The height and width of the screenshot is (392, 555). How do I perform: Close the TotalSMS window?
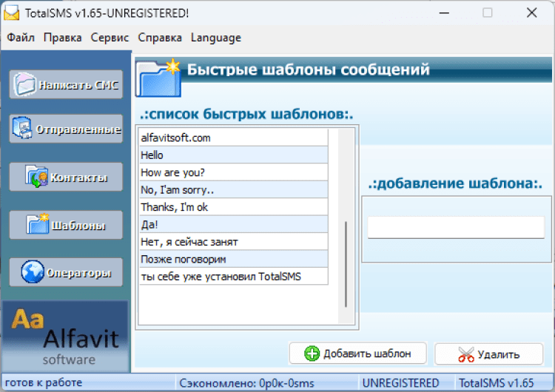click(x=531, y=13)
